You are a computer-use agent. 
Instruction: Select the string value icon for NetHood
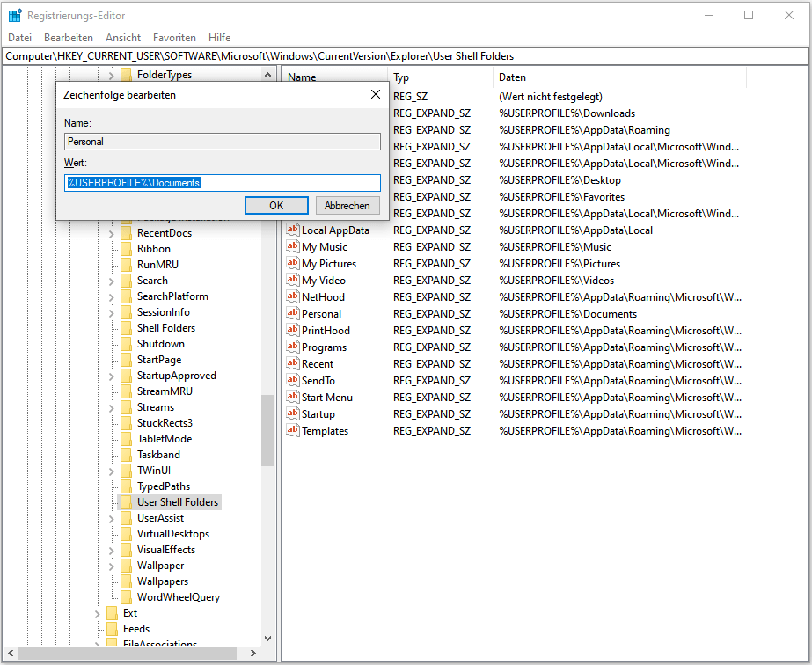click(x=293, y=297)
